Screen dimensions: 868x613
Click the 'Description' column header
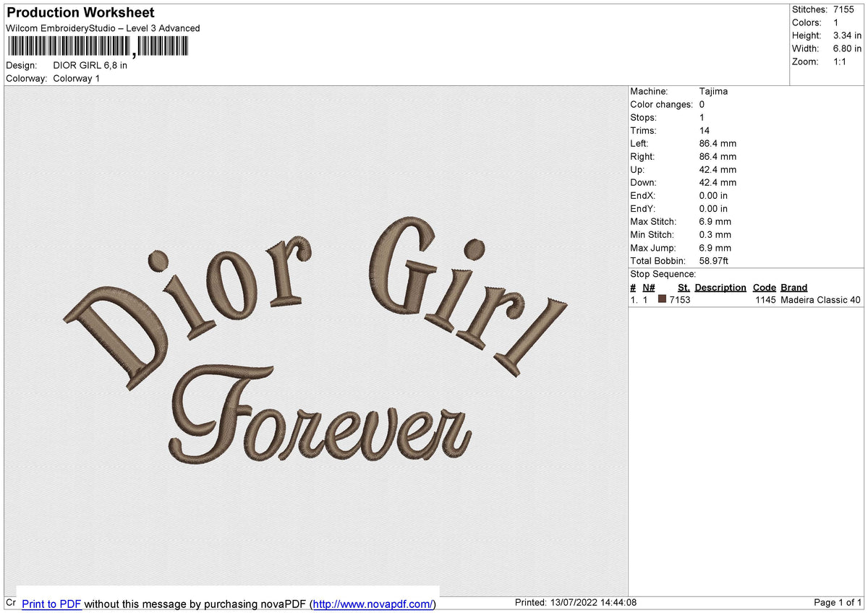720,287
